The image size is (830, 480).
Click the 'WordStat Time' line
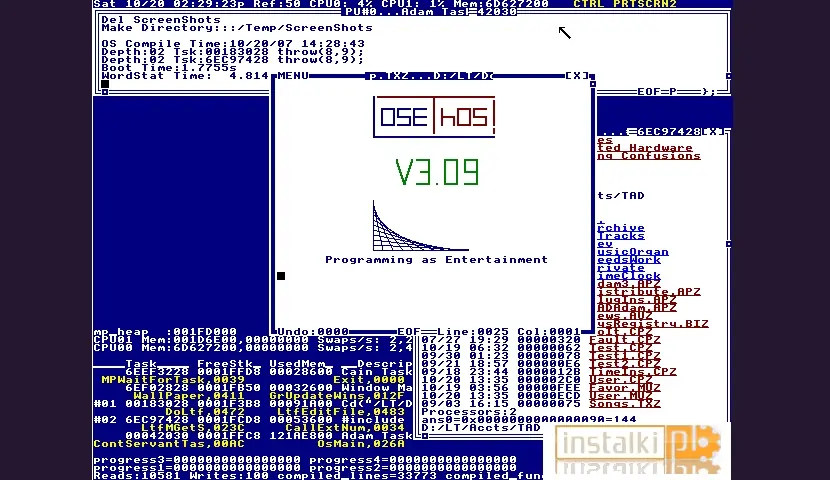[x=185, y=76]
